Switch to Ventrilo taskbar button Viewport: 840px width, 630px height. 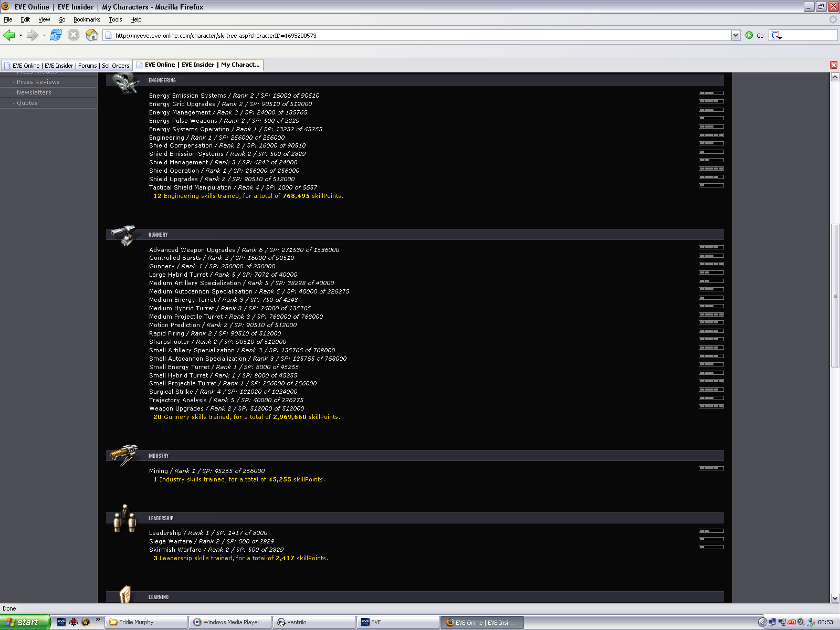(x=315, y=622)
